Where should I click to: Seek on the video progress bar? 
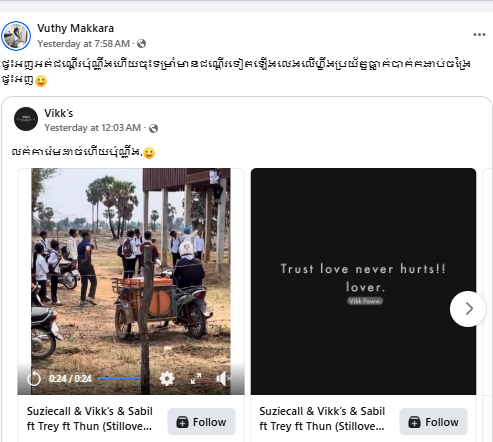coord(119,378)
